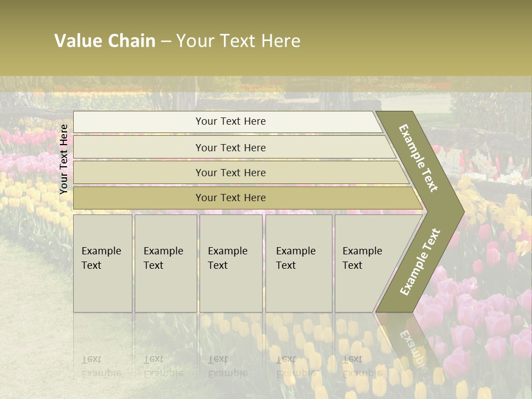
Task: Click the second 'Your Text Here' bar from top
Action: click(230, 147)
